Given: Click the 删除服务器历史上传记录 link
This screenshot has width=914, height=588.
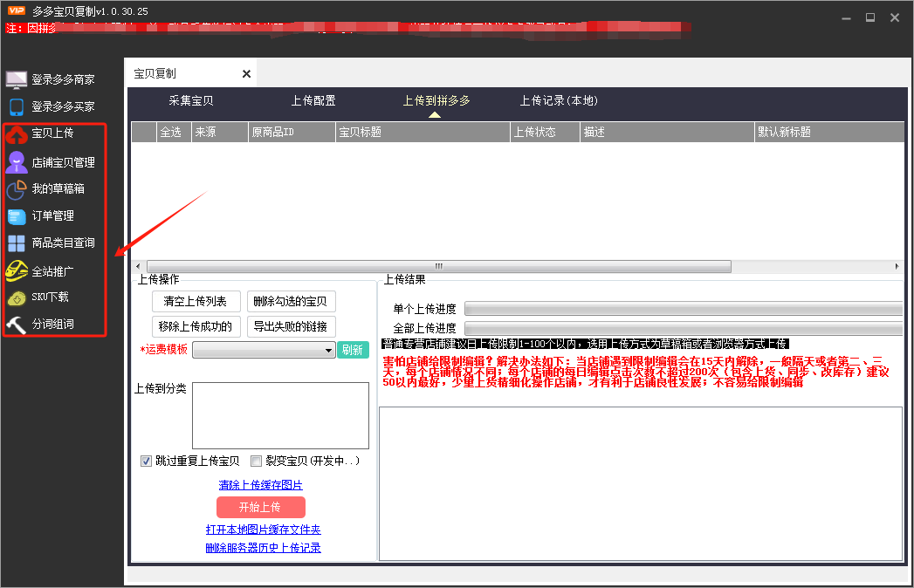Looking at the screenshot, I should (263, 548).
